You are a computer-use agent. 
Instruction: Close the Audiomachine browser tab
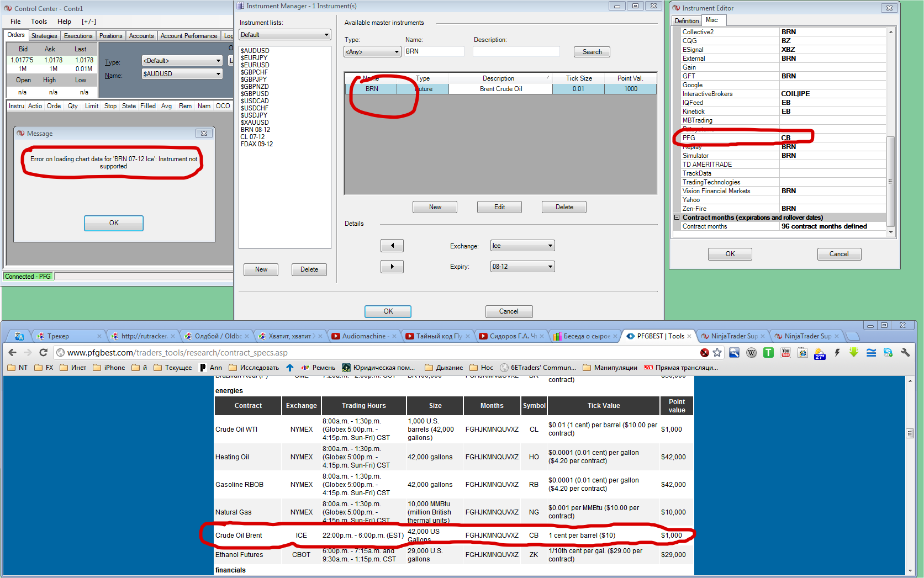coord(394,336)
